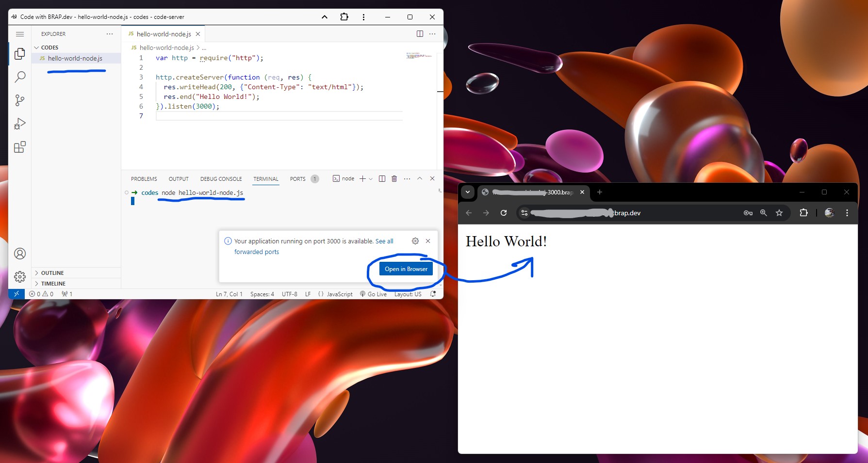Open the Run and Debug panel
The height and width of the screenshot is (463, 868).
tap(20, 124)
